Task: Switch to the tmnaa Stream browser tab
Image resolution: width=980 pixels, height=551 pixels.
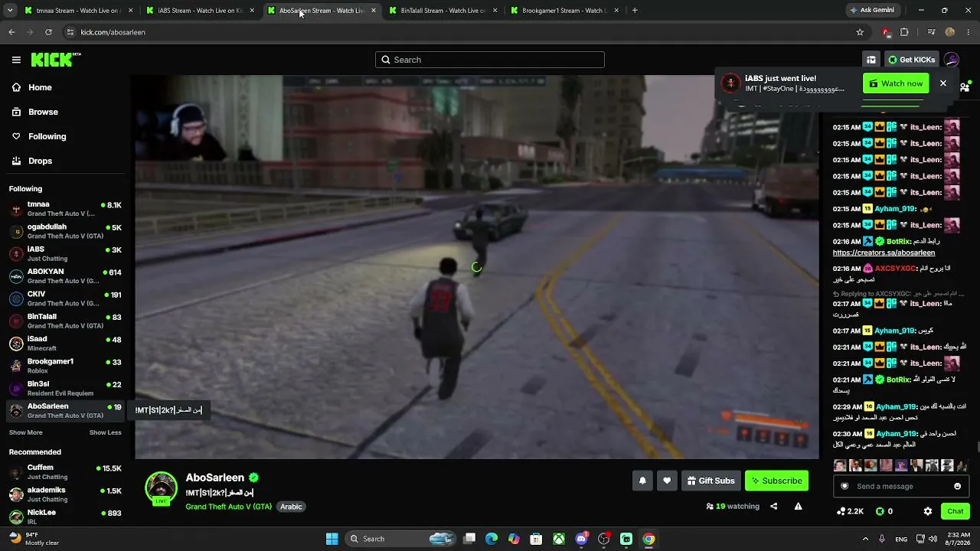Action: click(79, 11)
